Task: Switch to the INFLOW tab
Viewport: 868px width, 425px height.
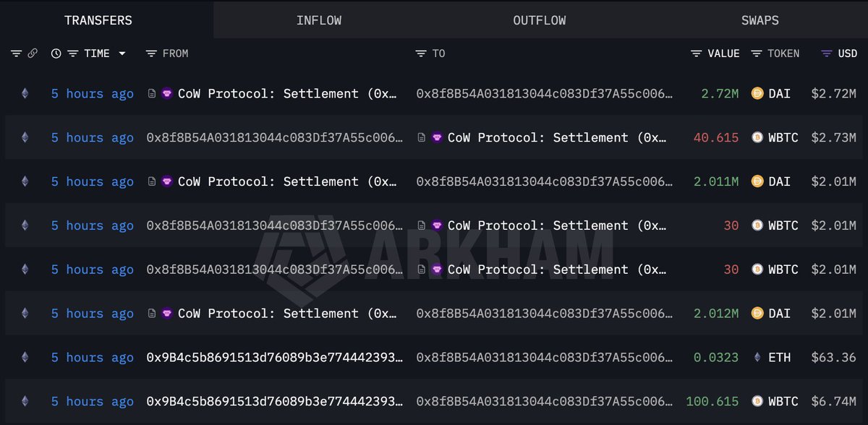Action: pos(318,20)
